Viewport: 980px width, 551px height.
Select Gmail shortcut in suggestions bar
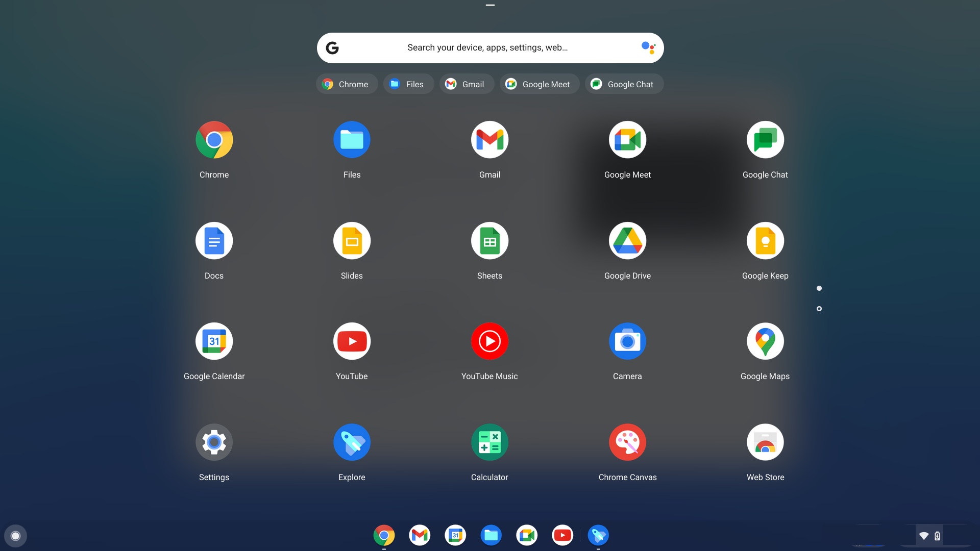point(466,84)
